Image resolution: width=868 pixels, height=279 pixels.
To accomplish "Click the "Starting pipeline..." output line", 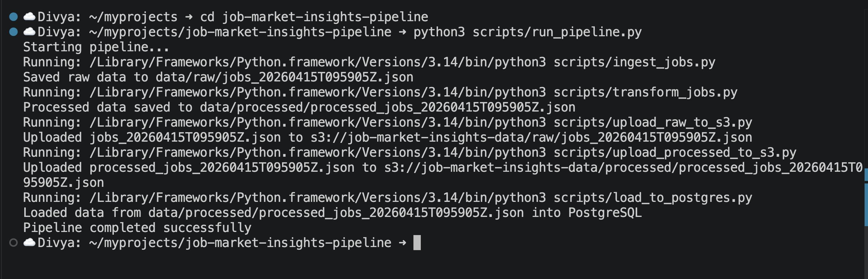I will [x=96, y=47].
